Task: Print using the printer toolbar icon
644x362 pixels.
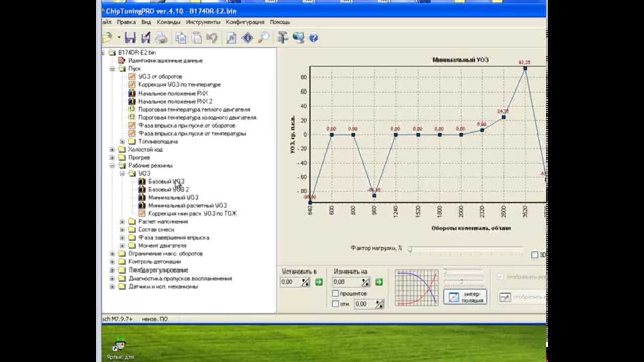Action: click(x=161, y=38)
